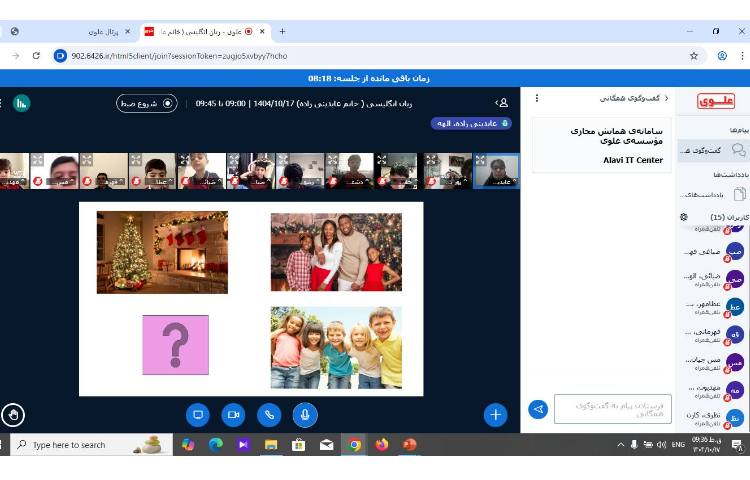This screenshot has width=750, height=480.
Task: Open the blue plus actions menu
Action: [495, 414]
